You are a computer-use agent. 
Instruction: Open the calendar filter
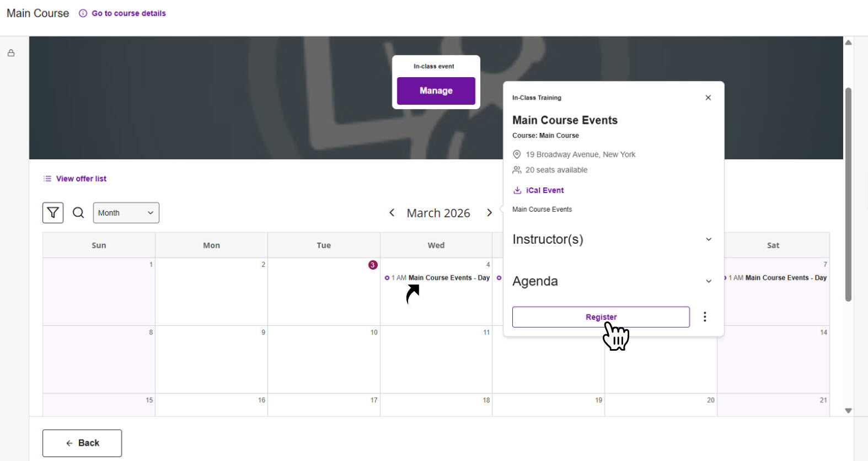click(x=52, y=213)
